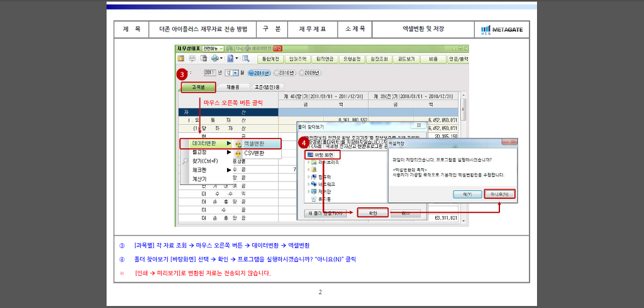Select the 2009년 radio button

310,73
